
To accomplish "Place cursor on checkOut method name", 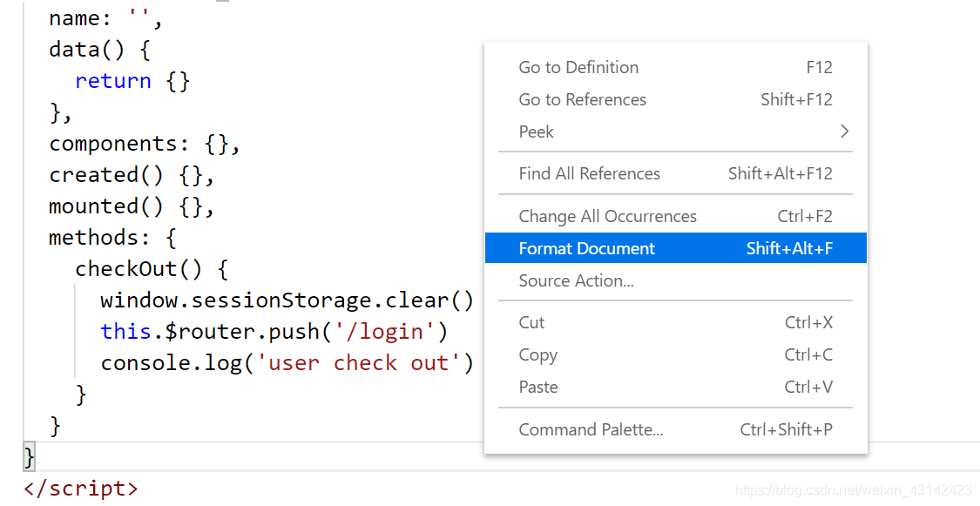I will [x=126, y=269].
